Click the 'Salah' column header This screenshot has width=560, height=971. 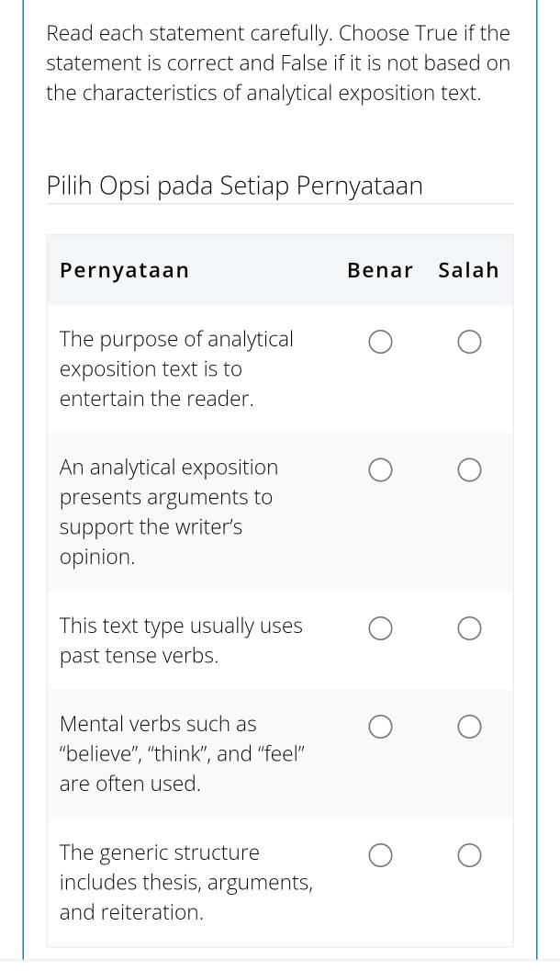point(468,270)
